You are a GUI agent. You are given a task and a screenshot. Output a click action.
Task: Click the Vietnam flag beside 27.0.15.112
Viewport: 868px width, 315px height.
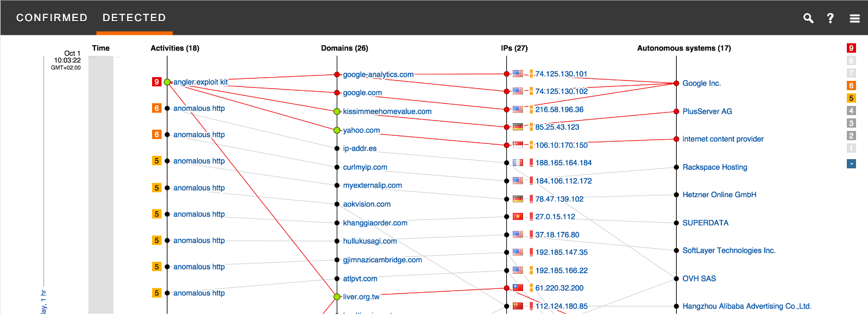518,217
